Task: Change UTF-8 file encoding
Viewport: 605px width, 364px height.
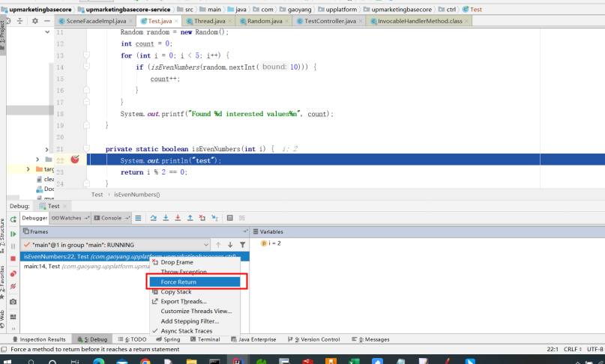Action: 595,349
